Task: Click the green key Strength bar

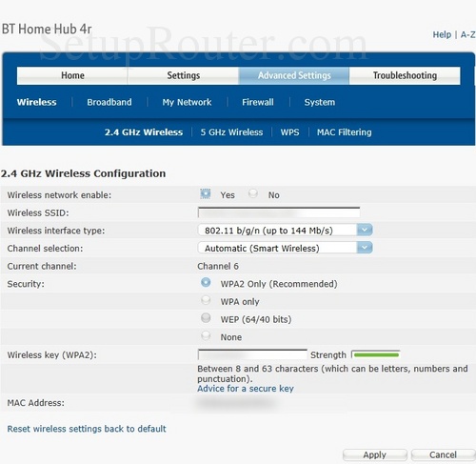Action: [375, 354]
